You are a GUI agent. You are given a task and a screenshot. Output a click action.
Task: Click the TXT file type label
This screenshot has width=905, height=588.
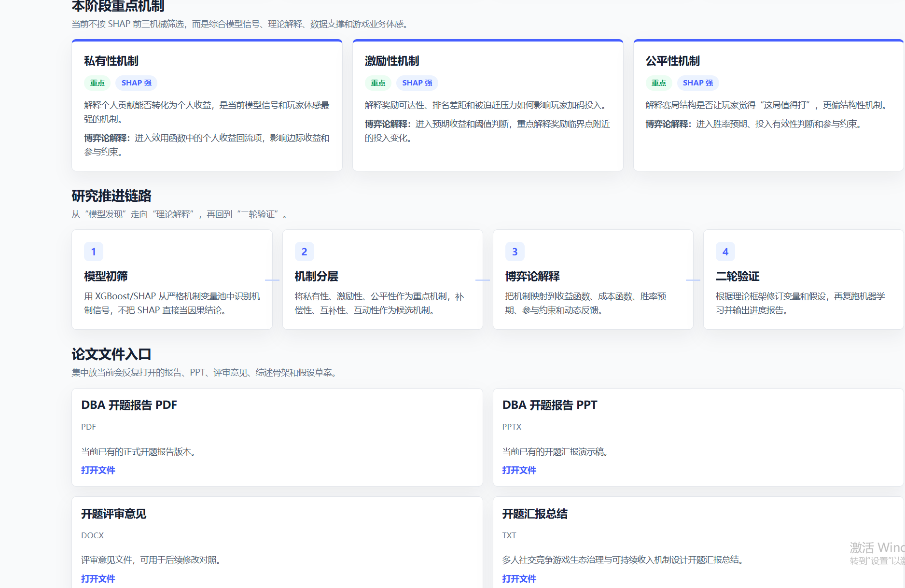point(509,535)
